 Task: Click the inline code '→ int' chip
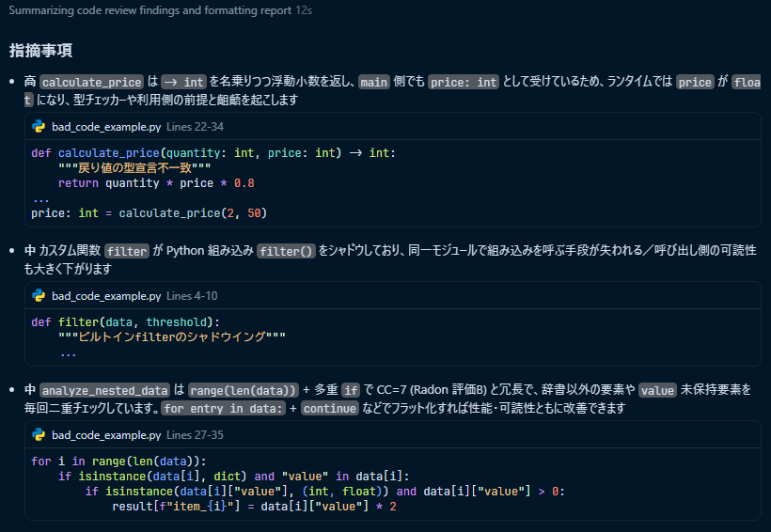183,82
